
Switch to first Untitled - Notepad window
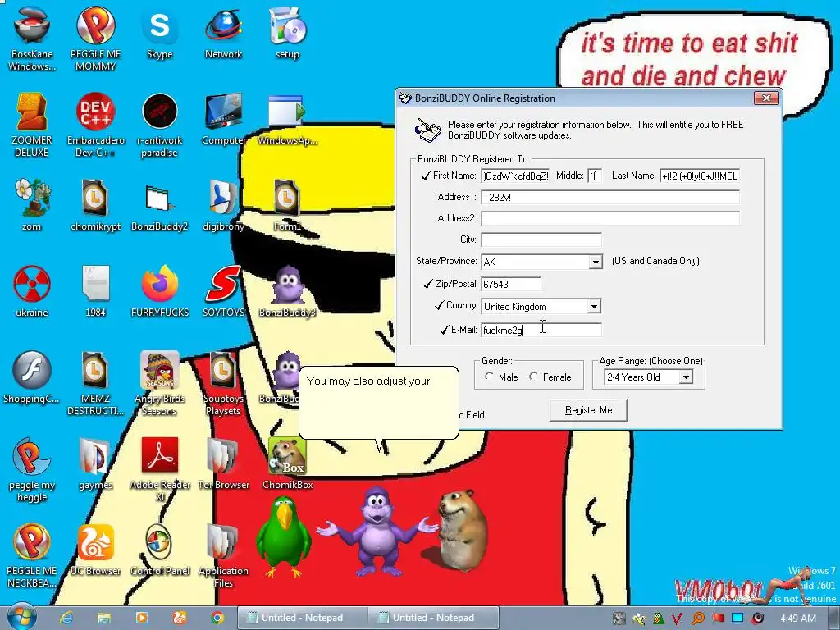point(302,618)
